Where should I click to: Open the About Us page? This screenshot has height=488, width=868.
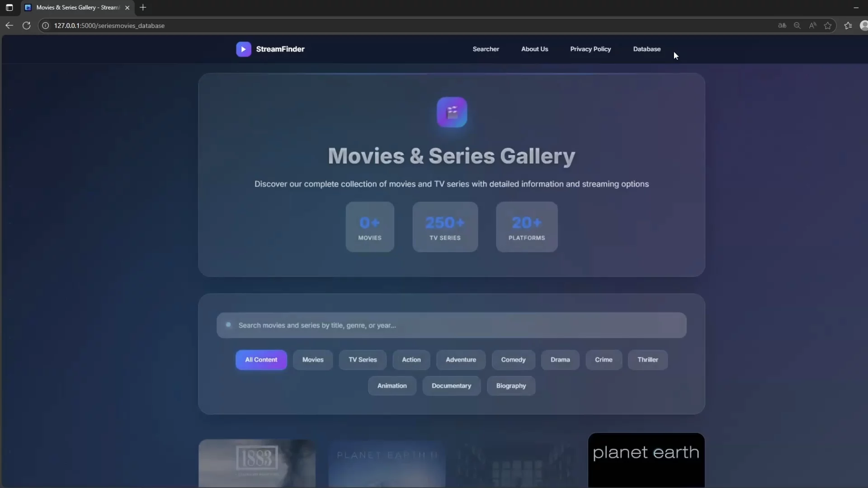(534, 49)
